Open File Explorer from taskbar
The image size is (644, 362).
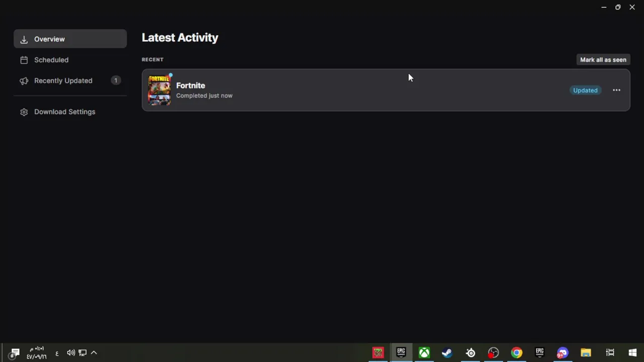click(586, 352)
